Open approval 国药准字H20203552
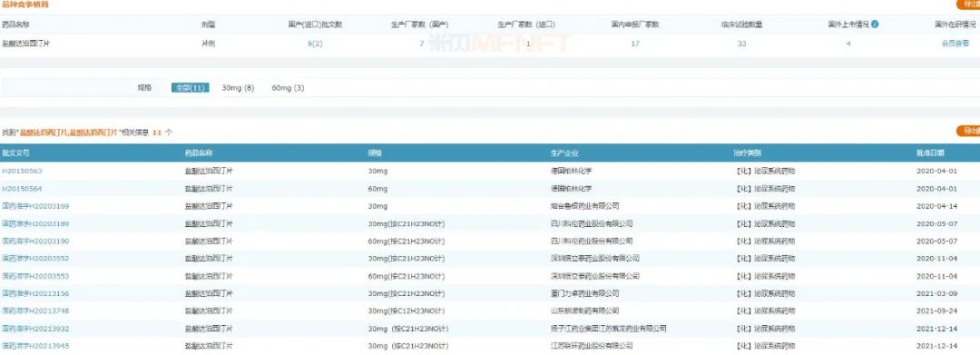 (35, 258)
